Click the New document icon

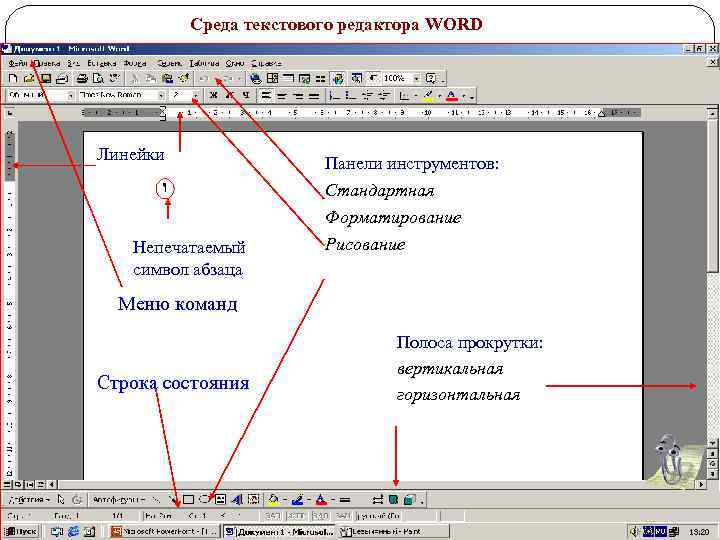tap(13, 79)
